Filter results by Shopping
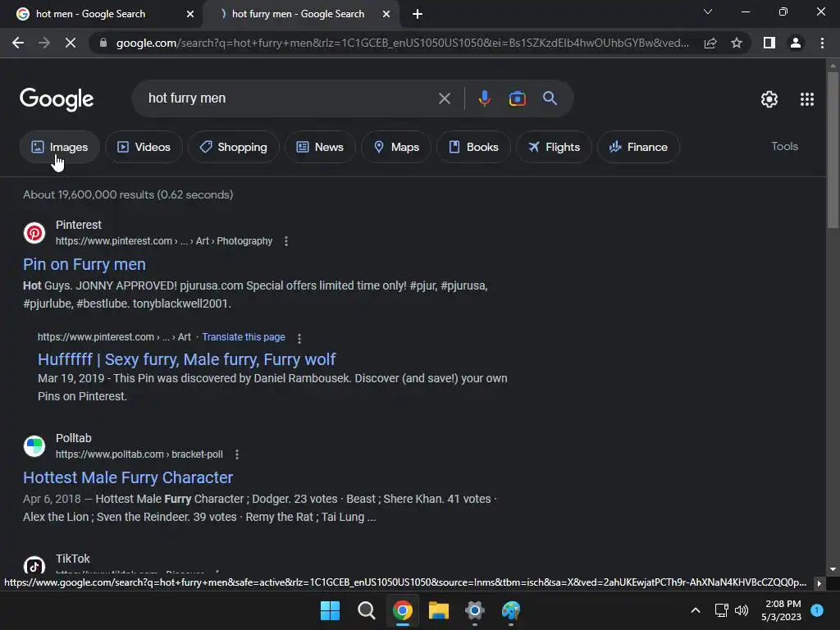The height and width of the screenshot is (630, 840). [x=234, y=147]
